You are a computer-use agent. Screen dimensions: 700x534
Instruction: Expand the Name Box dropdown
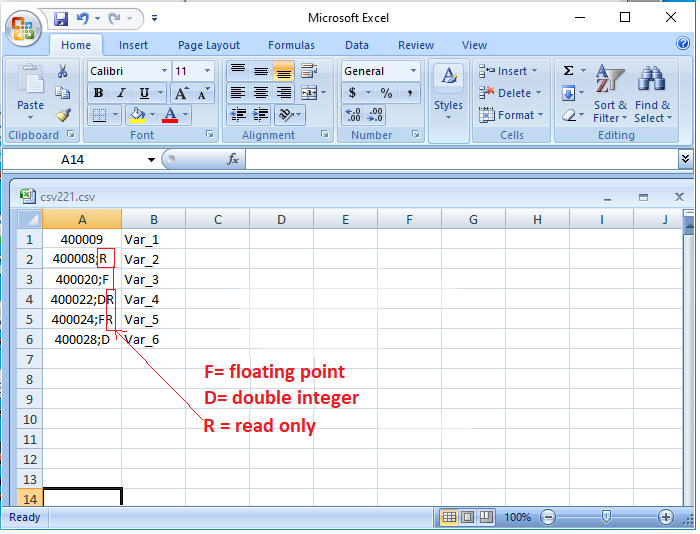(x=151, y=160)
